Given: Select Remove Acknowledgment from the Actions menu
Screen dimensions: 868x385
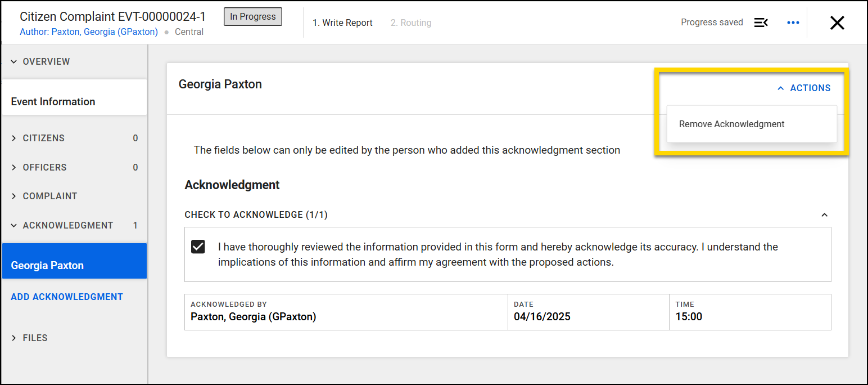Looking at the screenshot, I should pyautogui.click(x=731, y=124).
